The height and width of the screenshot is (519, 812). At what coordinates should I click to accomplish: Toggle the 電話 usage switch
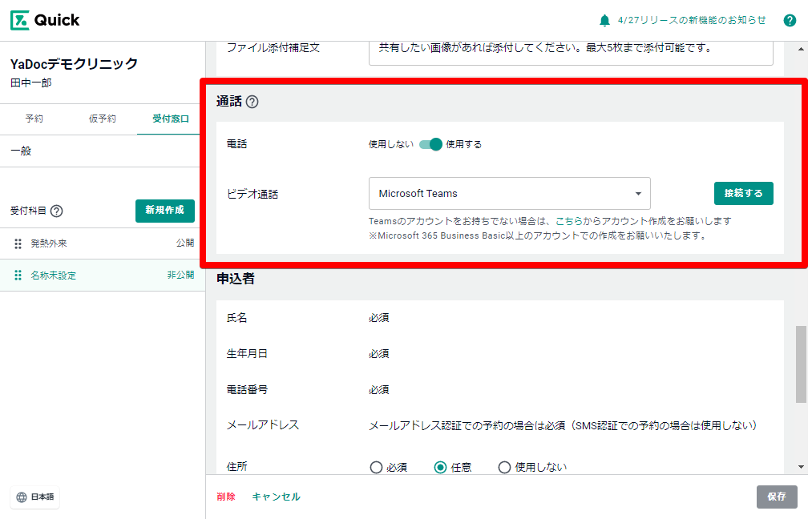(x=430, y=144)
